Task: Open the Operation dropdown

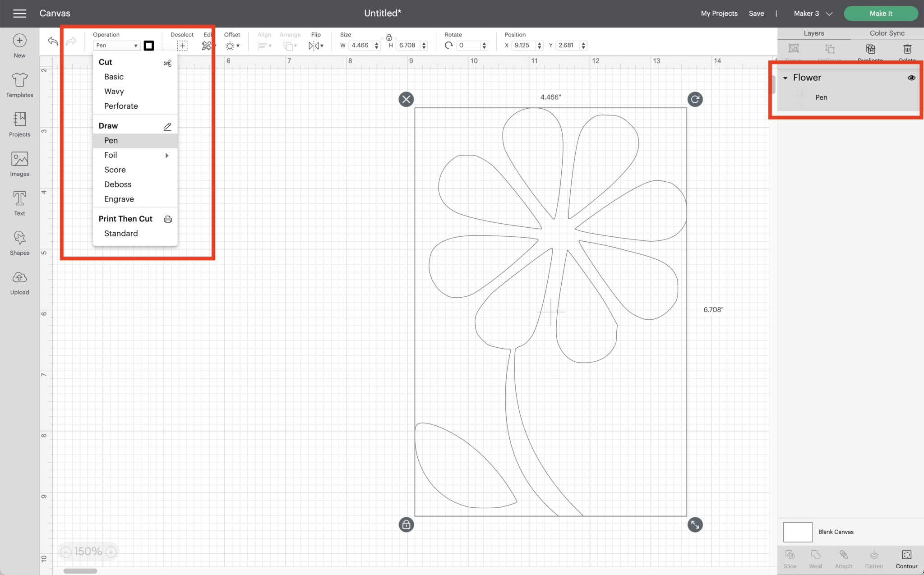Action: click(x=116, y=45)
